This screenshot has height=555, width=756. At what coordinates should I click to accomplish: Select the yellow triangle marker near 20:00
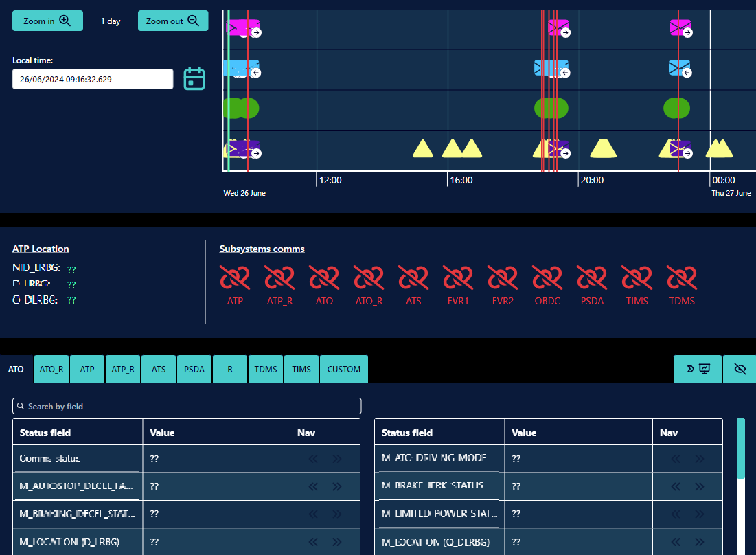click(603, 148)
